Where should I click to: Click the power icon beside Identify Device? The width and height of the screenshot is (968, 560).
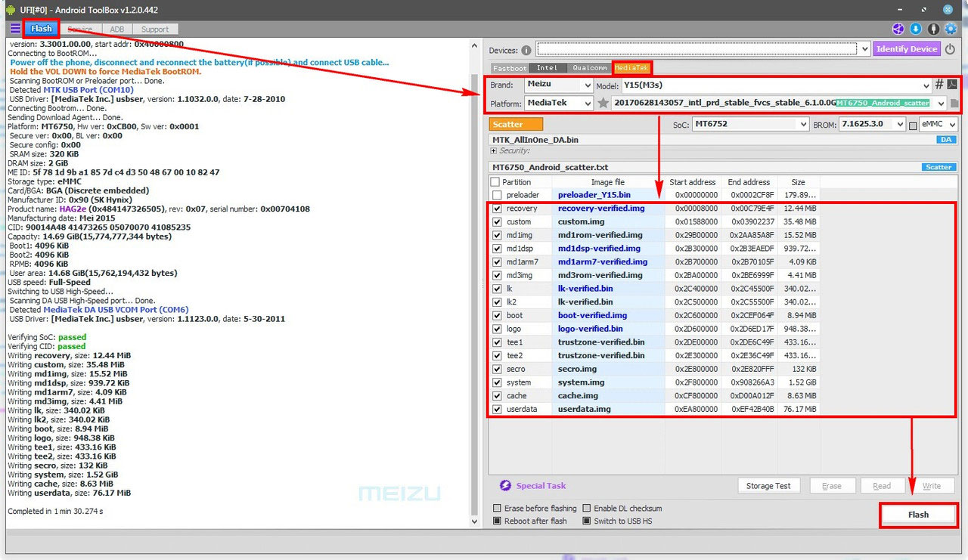pyautogui.click(x=950, y=49)
